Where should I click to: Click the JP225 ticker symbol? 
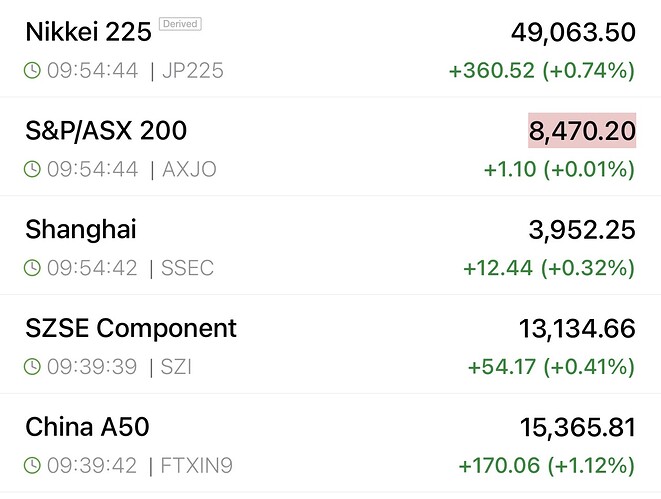[x=194, y=71]
